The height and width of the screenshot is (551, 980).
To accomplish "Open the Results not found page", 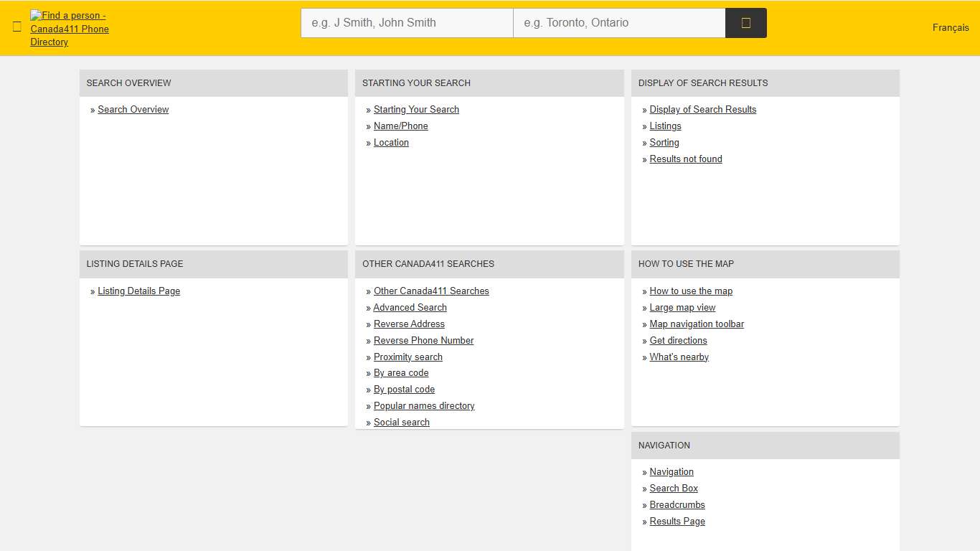I will point(686,159).
